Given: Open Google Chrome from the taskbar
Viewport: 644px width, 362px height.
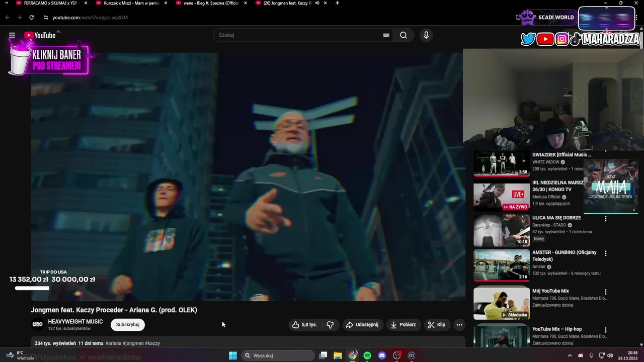Looking at the screenshot, I should point(353,355).
